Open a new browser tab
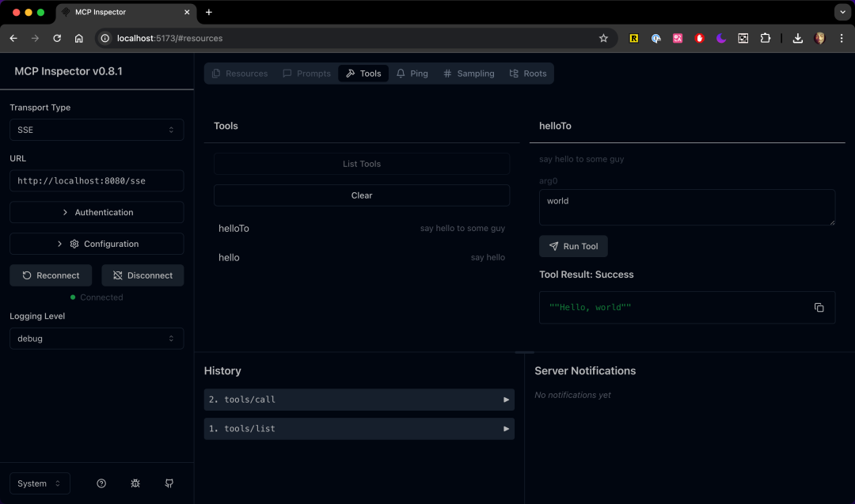 [x=209, y=13]
